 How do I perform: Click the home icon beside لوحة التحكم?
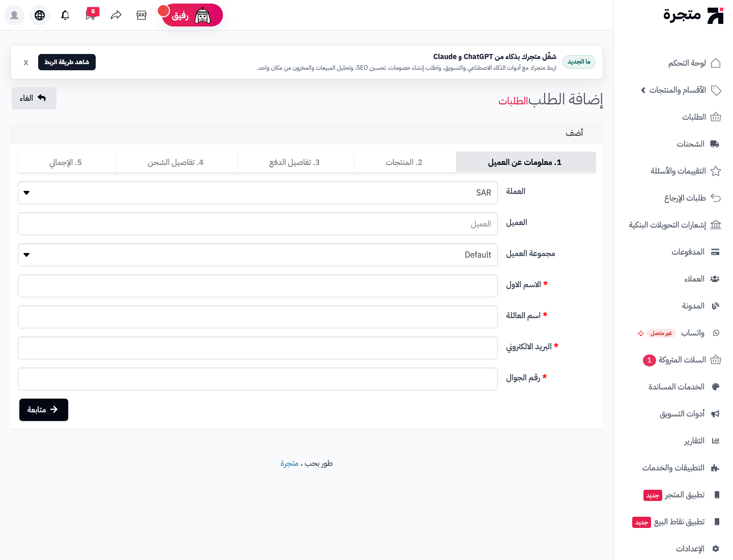point(716,63)
